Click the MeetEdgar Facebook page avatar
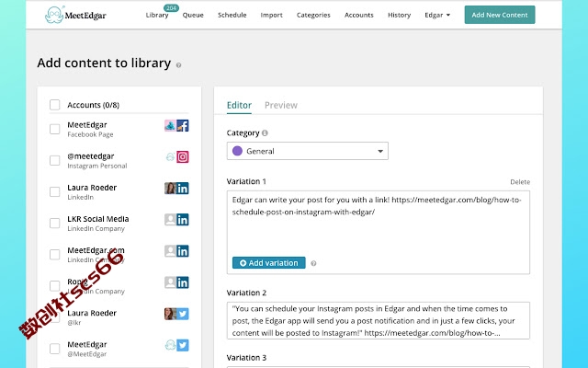The width and height of the screenshot is (588, 368). pyautogui.click(x=170, y=125)
